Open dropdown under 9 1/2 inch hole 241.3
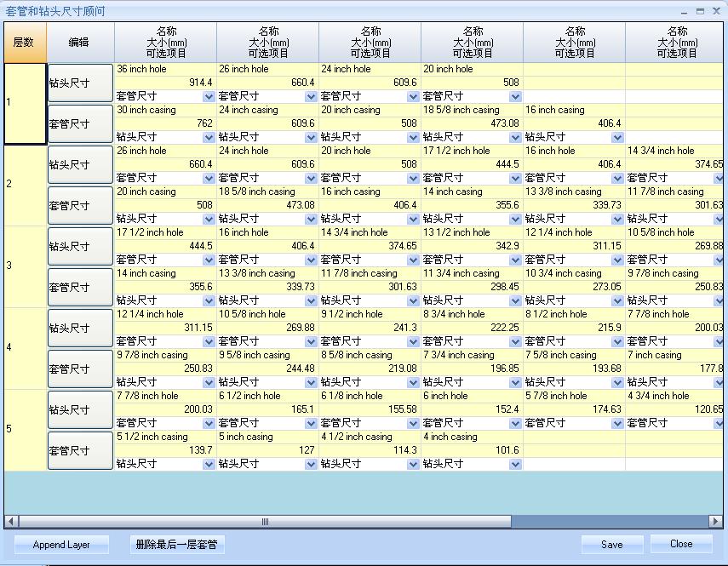Image resolution: width=728 pixels, height=566 pixels. tap(413, 341)
